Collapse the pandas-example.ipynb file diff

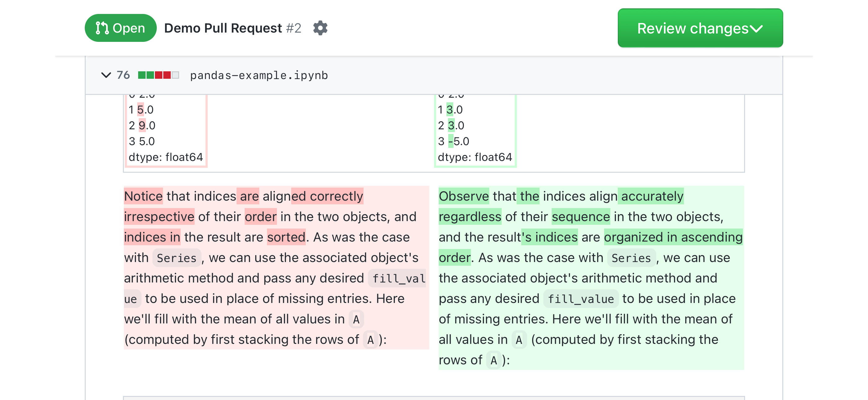click(106, 75)
